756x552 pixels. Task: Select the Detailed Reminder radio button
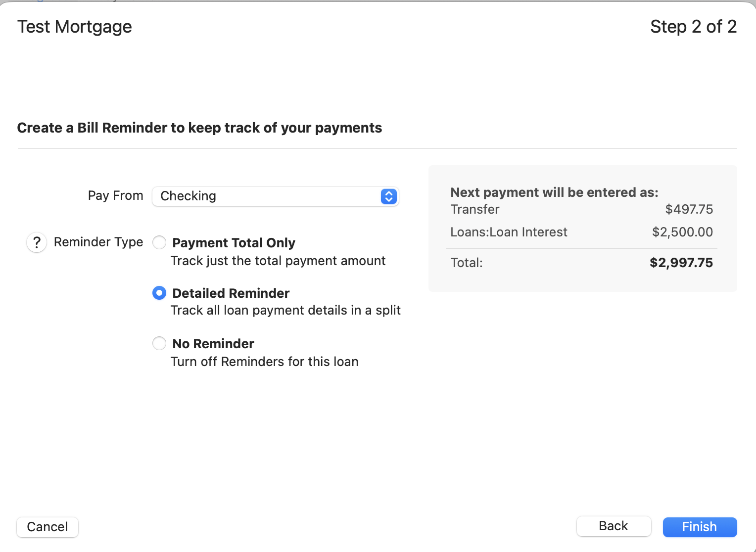click(159, 293)
